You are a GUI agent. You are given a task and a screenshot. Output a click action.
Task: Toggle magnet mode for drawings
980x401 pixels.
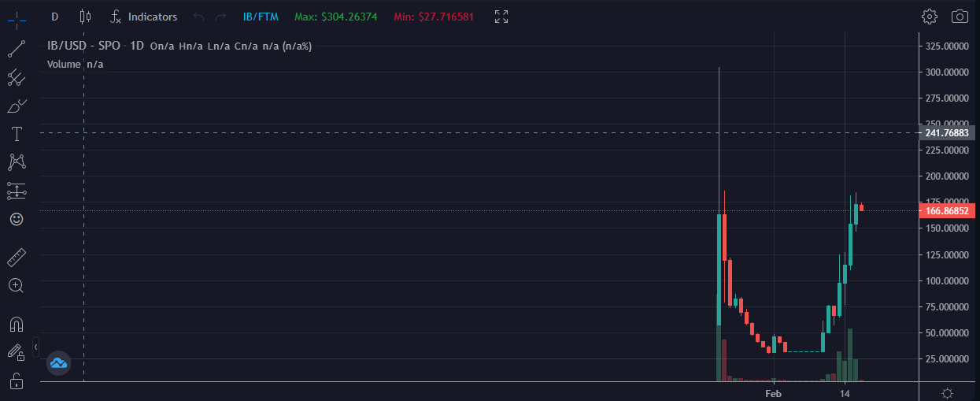(17, 324)
